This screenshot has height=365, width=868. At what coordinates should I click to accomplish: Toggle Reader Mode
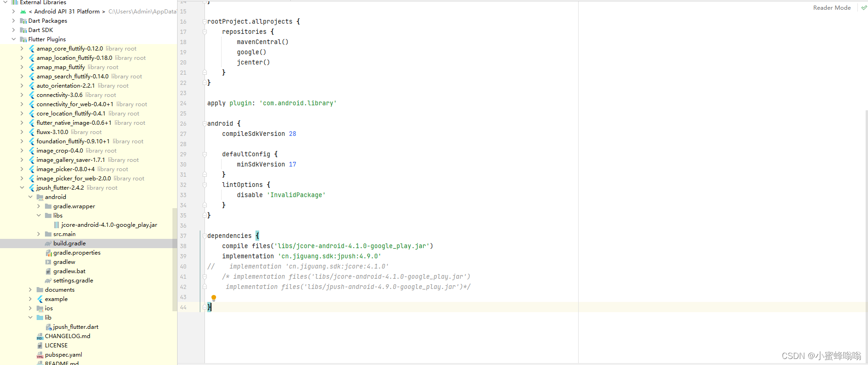coord(832,8)
